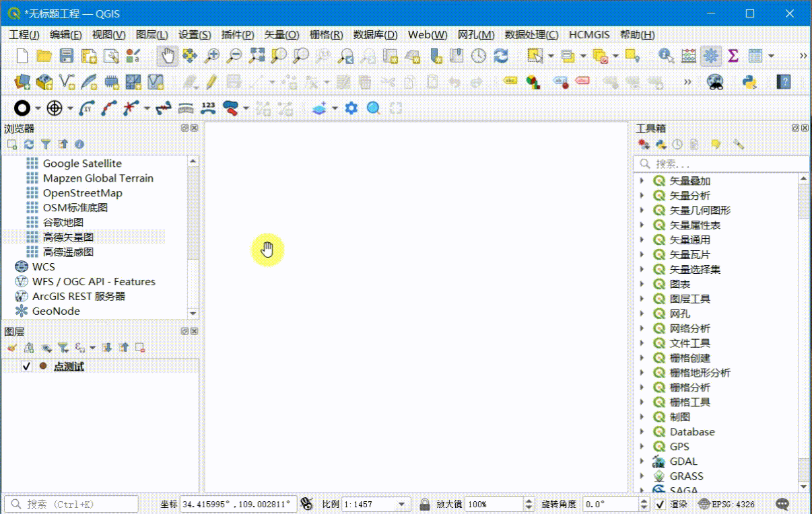Open the 矢量(O) menu
The image size is (812, 514).
coord(282,35)
